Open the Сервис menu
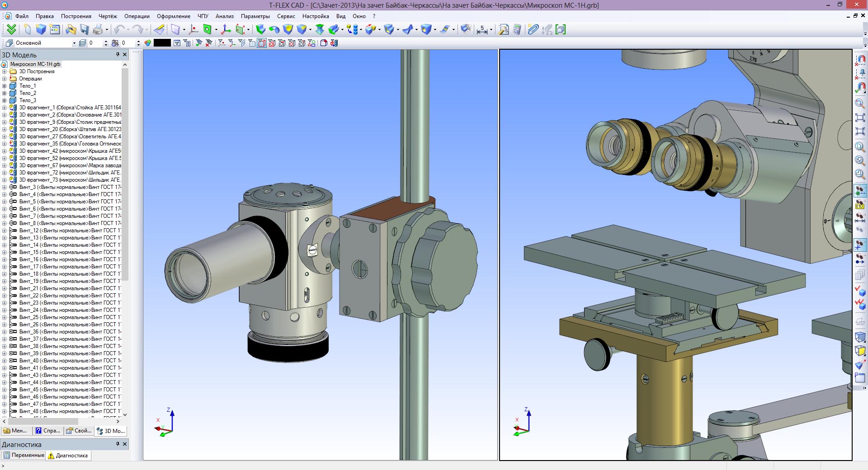 pos(286,16)
